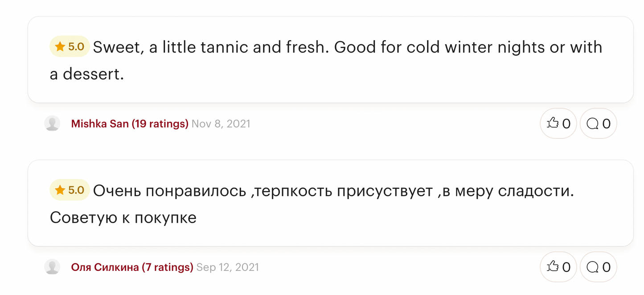This screenshot has width=644, height=295.
Task: Click the like count on Mishka San's review
Action: [566, 124]
